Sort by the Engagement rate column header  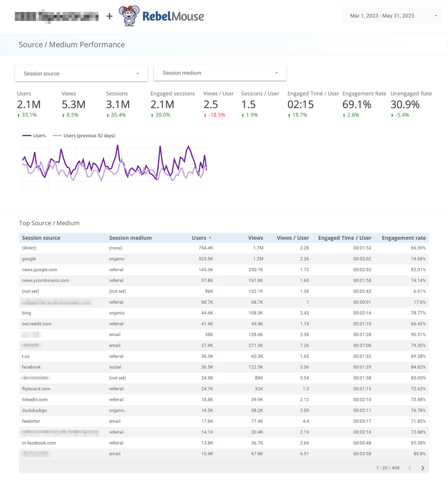tap(404, 238)
